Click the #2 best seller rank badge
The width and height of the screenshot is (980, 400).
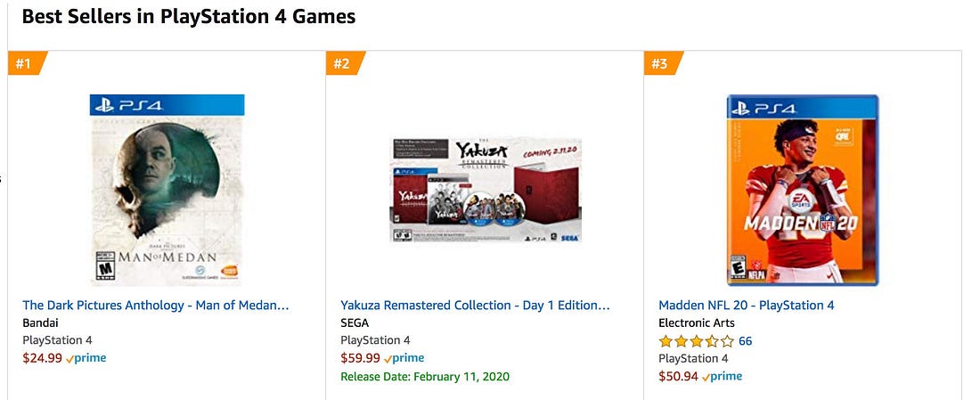pos(345,63)
